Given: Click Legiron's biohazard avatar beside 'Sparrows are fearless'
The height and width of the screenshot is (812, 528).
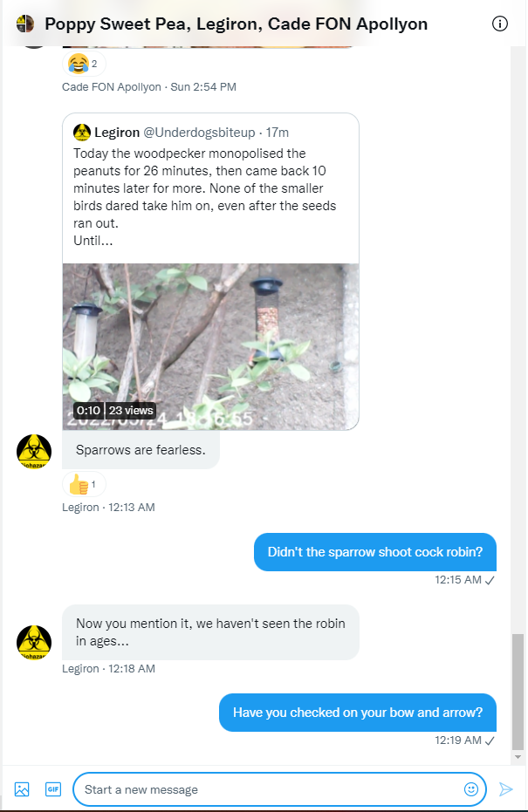Looking at the screenshot, I should click(x=34, y=452).
